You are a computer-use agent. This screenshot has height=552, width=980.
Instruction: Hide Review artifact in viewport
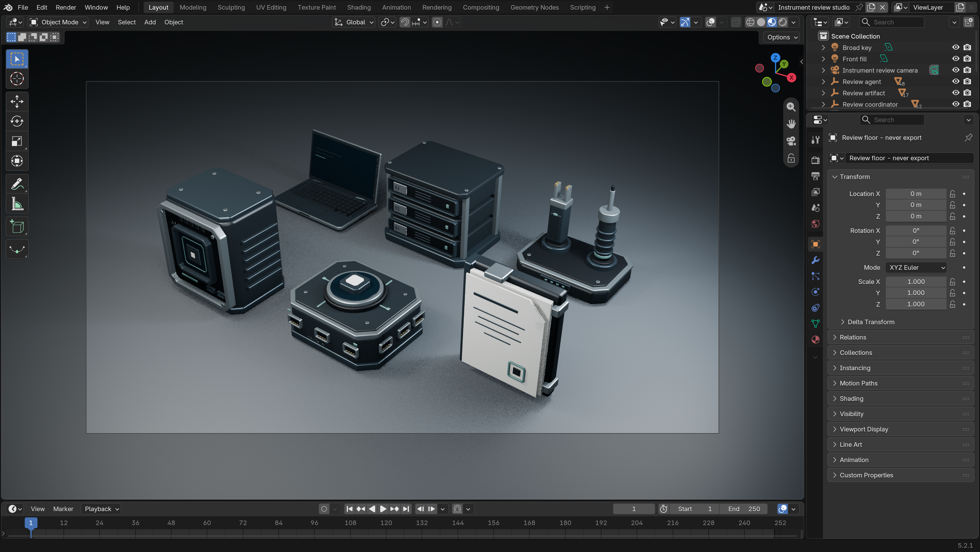click(x=956, y=93)
